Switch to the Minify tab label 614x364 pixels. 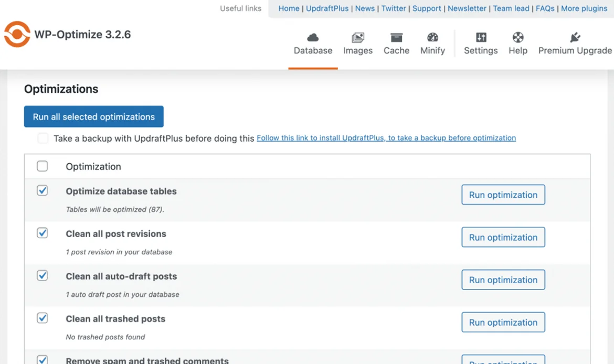[433, 50]
